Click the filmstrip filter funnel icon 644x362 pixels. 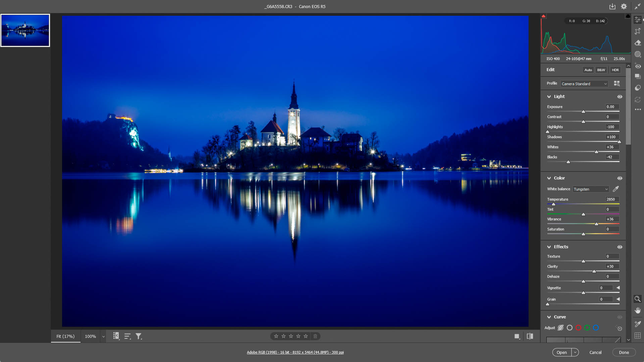tap(138, 336)
